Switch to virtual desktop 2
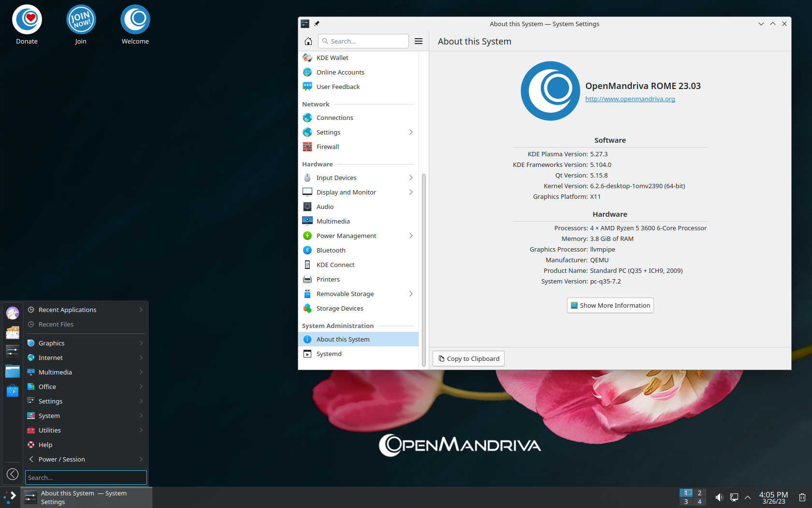Viewport: 812px width, 508px height. click(699, 493)
